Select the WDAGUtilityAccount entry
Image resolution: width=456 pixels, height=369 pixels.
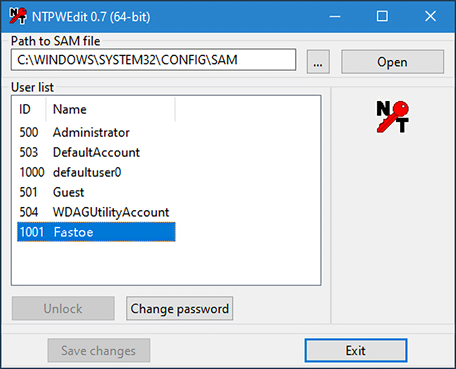(96, 212)
